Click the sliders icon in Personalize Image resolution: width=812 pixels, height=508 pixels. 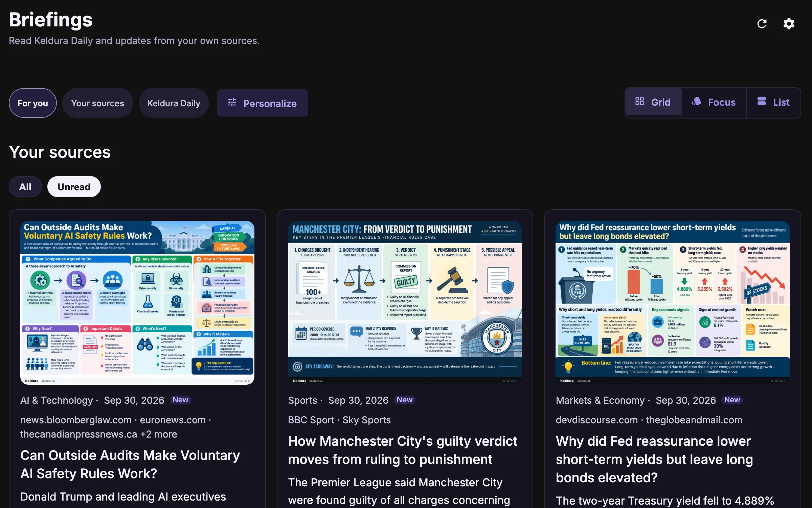point(232,103)
